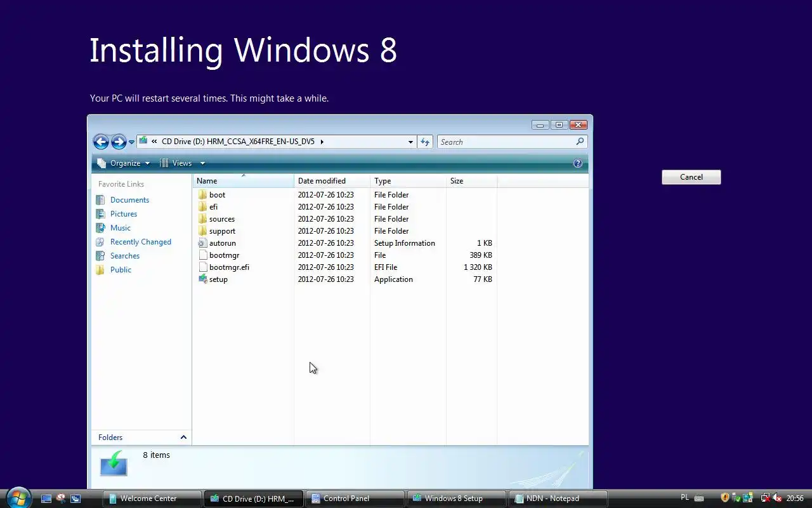Select the sources folder
Screen dimensions: 812x508
[222, 219]
